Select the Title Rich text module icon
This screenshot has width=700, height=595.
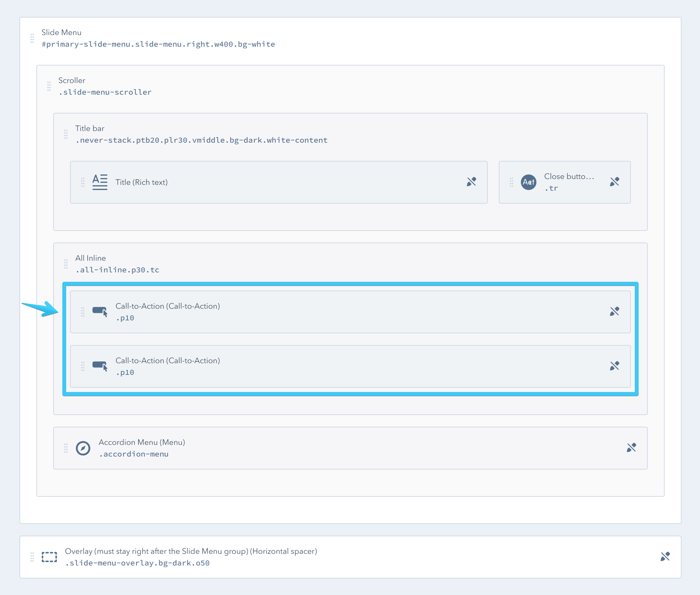[x=100, y=182]
